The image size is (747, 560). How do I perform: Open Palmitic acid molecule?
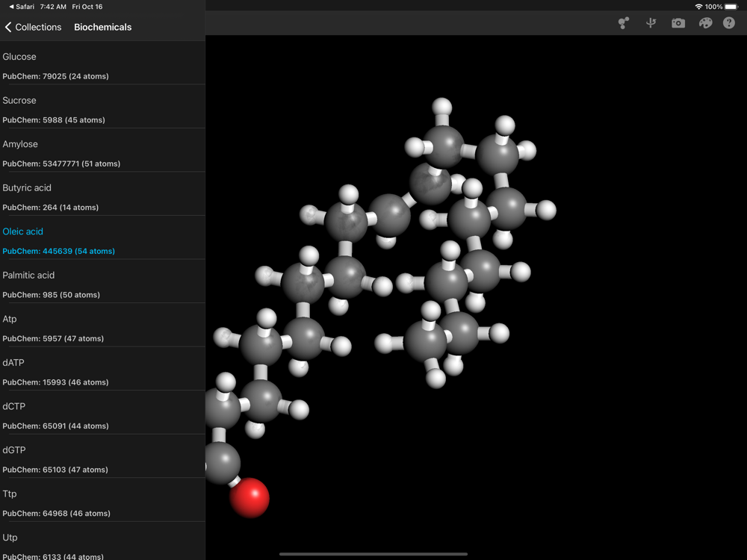(102, 284)
